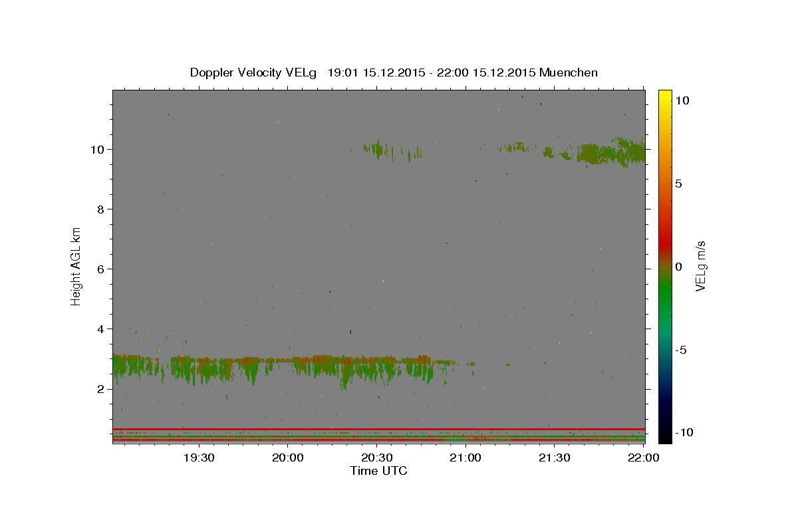
Task: Click the 'Time UTC' x-axis label
Action: 378,471
